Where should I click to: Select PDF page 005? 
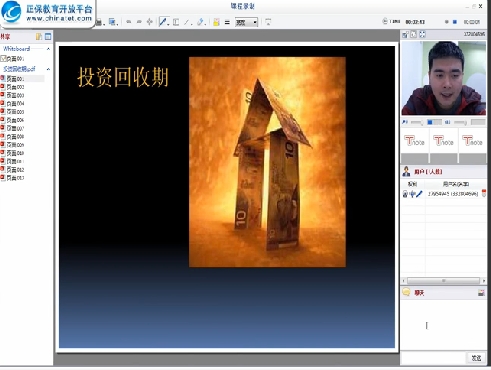[x=13, y=112]
